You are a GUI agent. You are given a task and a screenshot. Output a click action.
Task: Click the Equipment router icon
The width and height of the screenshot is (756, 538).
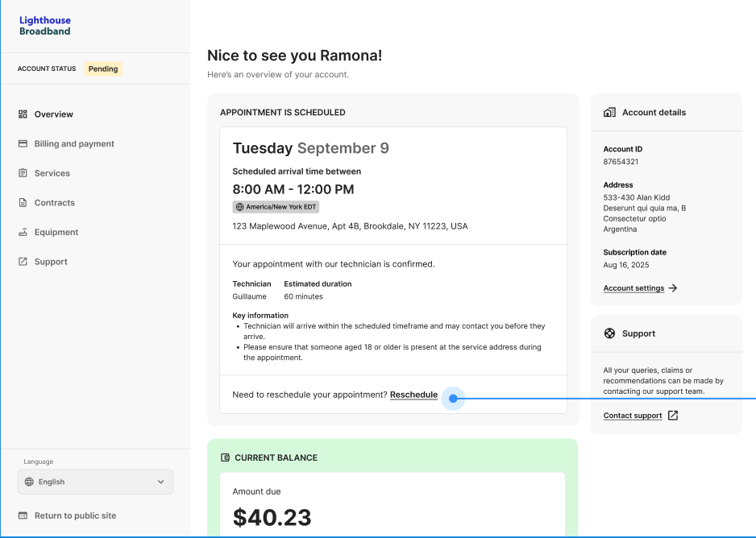23,232
